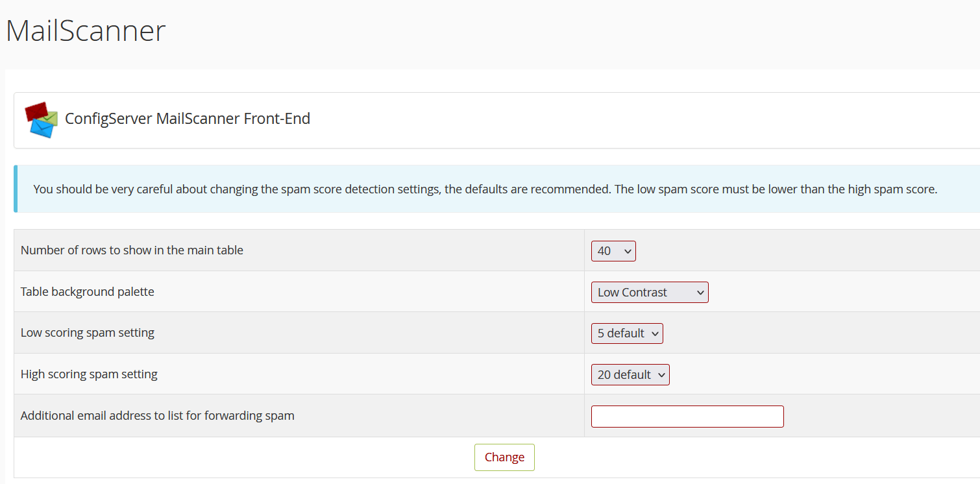
Task: Click the blue left border of the notice
Action: click(x=16, y=189)
